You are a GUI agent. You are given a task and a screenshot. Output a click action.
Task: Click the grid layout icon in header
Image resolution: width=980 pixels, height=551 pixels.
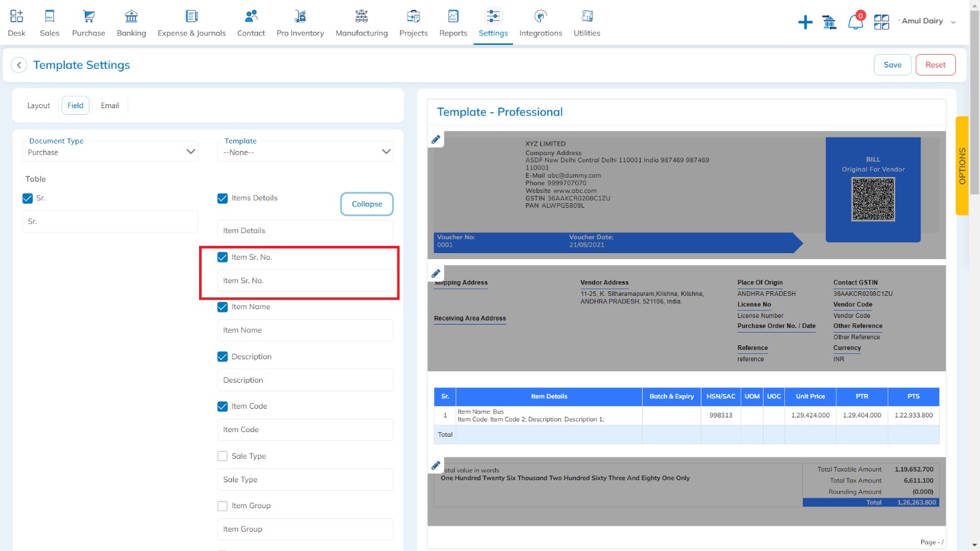(x=882, y=23)
